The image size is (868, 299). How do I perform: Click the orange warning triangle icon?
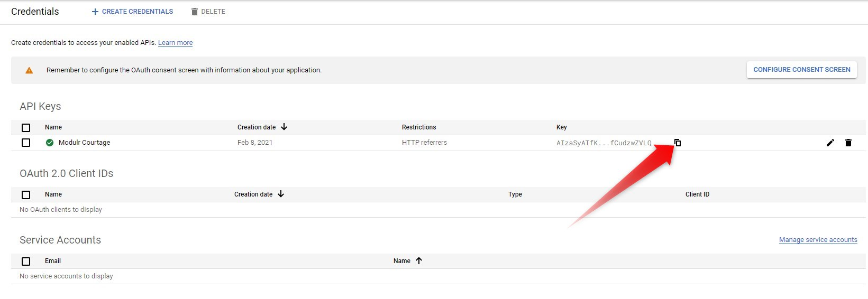29,70
